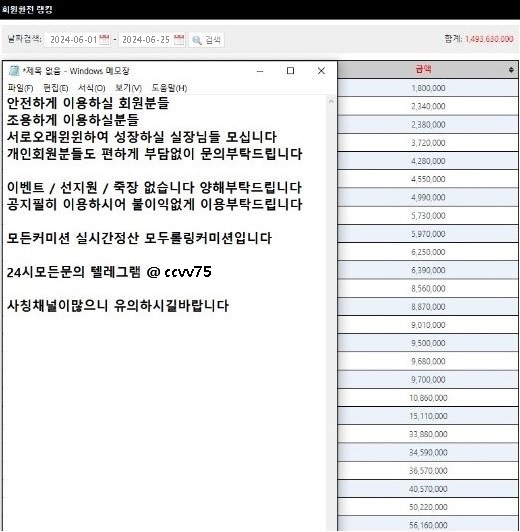Click the 금액 column header

pyautogui.click(x=428, y=70)
